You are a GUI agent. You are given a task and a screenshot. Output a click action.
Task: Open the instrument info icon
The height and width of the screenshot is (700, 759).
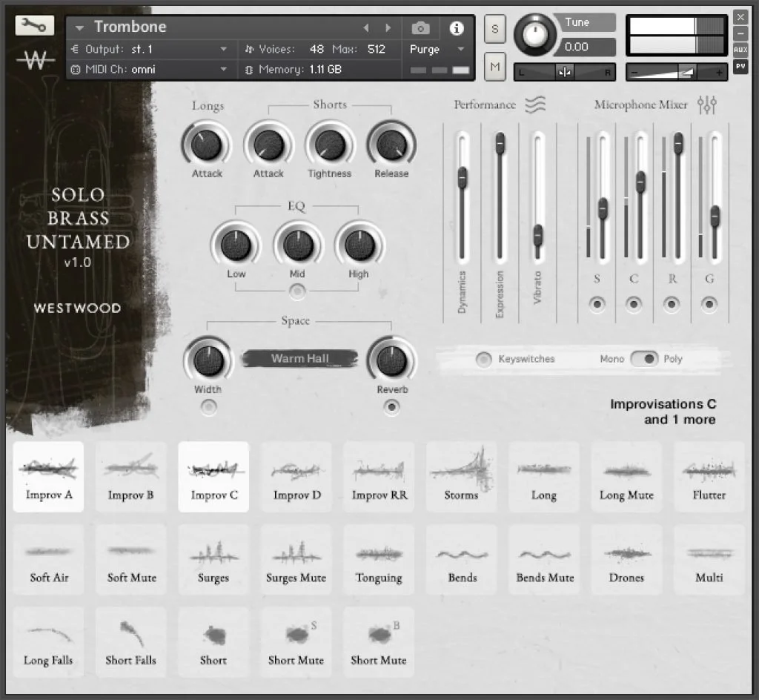point(456,28)
